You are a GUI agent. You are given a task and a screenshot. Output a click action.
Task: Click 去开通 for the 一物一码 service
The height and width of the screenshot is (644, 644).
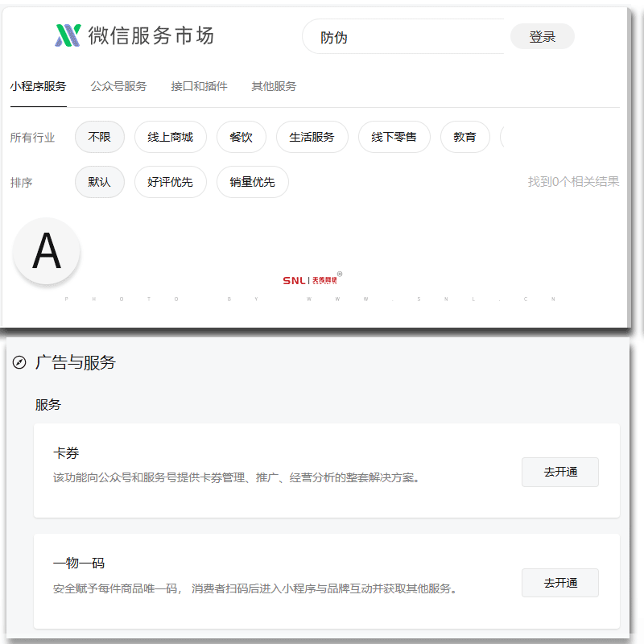click(x=559, y=583)
